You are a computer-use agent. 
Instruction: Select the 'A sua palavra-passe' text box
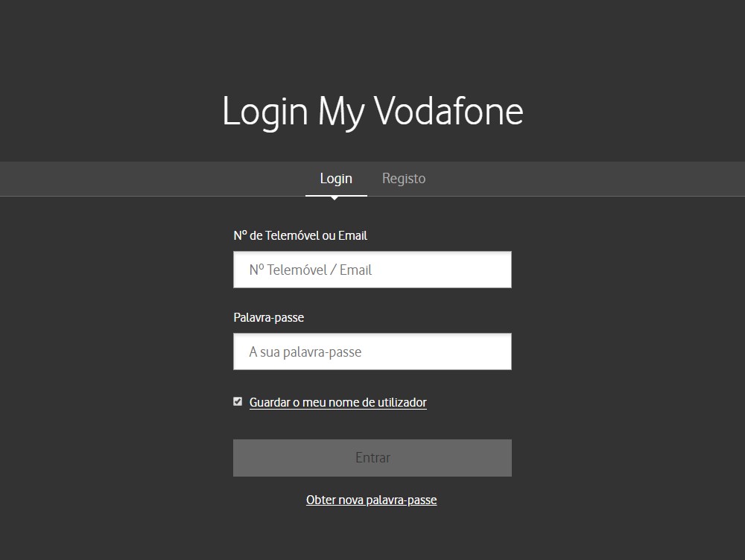372,351
